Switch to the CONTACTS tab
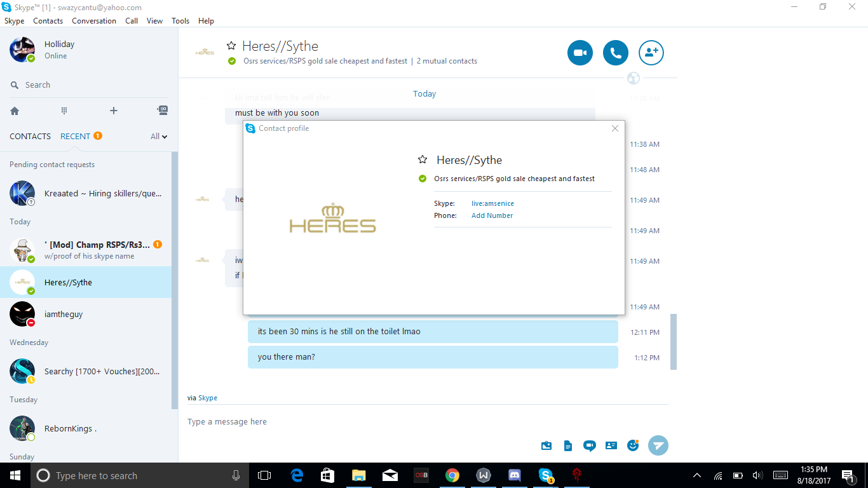 click(30, 136)
